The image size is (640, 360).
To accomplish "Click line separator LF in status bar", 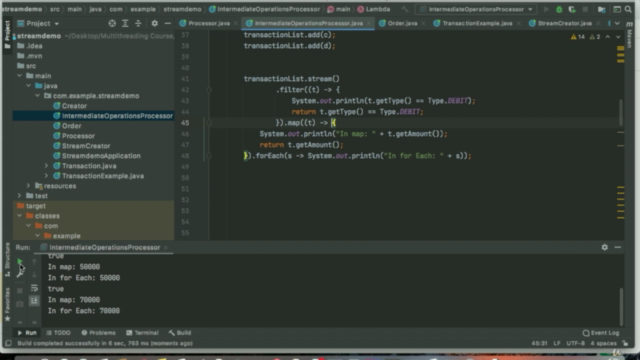I will (x=557, y=344).
